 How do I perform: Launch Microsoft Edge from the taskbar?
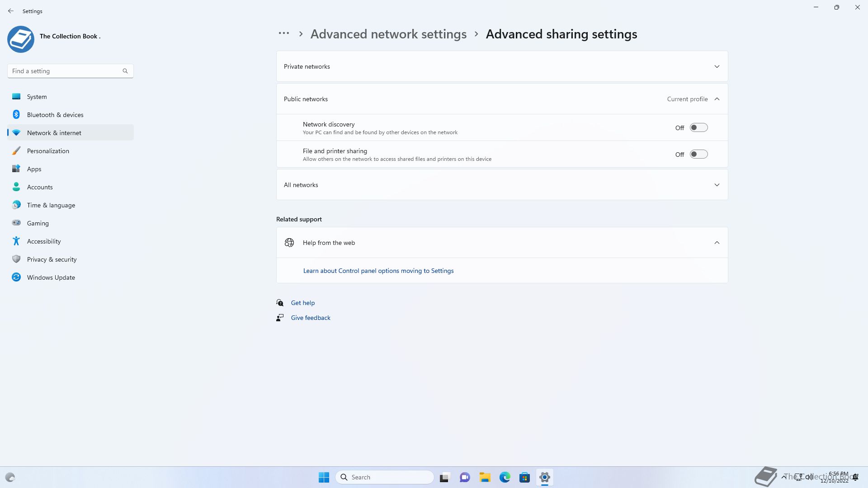click(505, 477)
